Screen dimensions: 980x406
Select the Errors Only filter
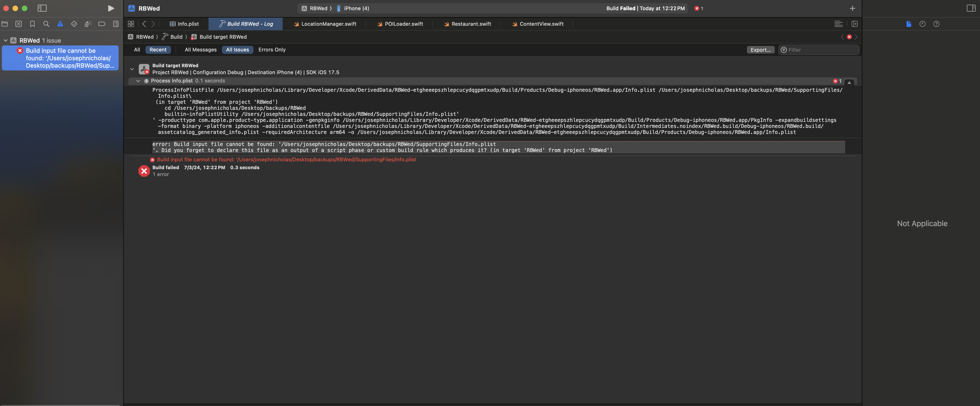272,50
